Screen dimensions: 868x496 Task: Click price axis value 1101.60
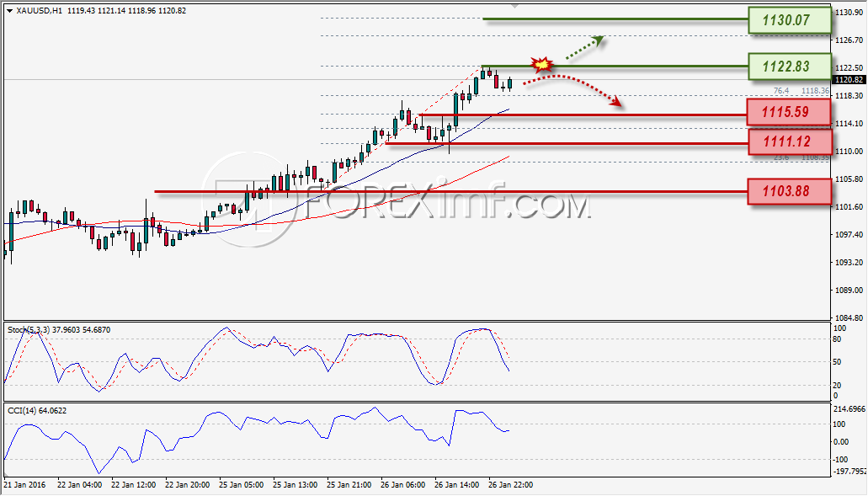point(849,207)
